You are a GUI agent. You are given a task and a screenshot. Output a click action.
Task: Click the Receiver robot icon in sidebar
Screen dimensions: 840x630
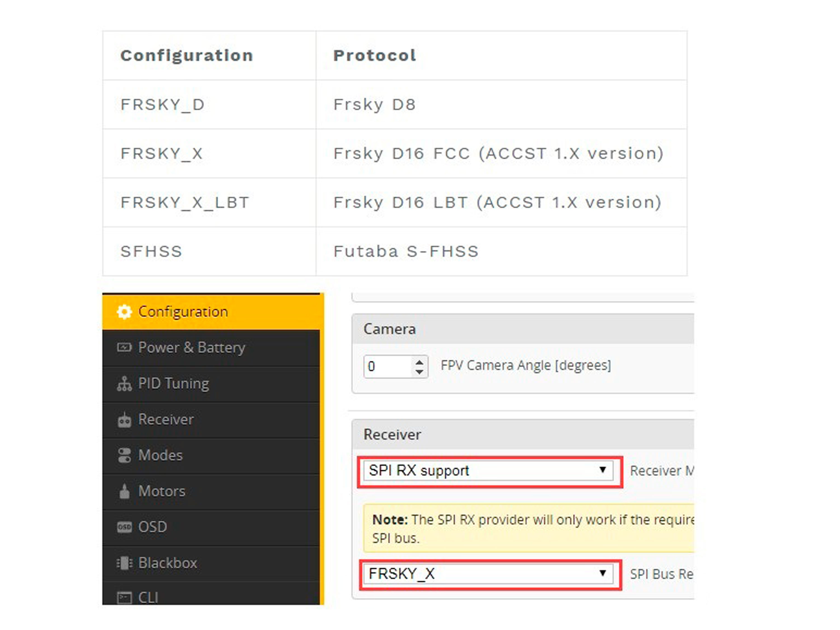point(124,420)
